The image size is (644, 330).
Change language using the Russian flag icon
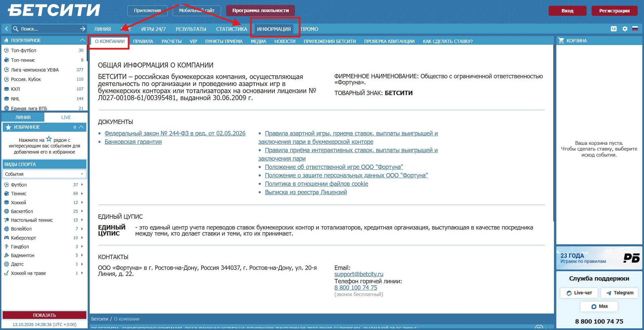(x=635, y=29)
